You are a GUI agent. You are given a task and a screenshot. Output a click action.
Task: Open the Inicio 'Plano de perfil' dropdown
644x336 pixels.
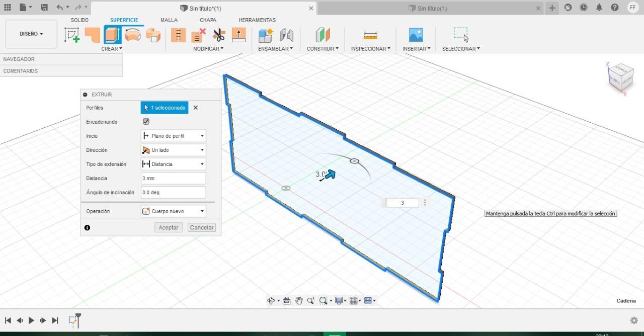(x=174, y=136)
